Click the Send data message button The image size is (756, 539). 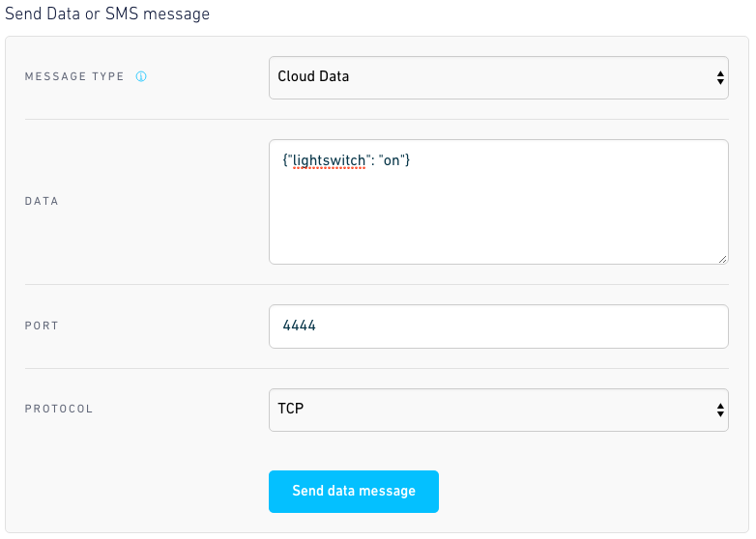[354, 492]
